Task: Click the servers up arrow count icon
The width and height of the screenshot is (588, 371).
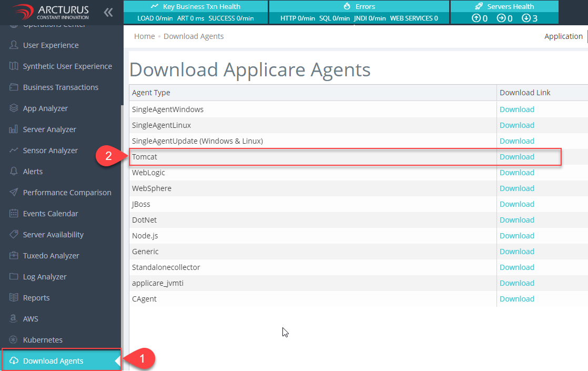Action: (477, 18)
